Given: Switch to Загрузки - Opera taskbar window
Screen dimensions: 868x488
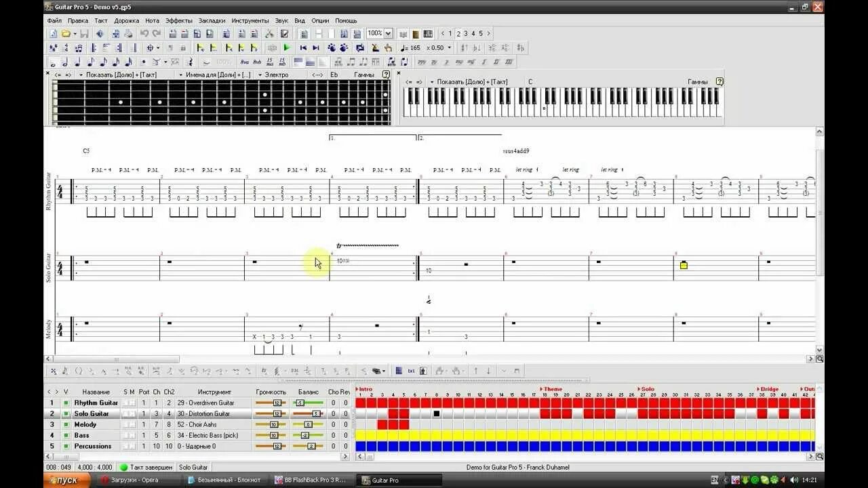Looking at the screenshot, I should pyautogui.click(x=138, y=480).
